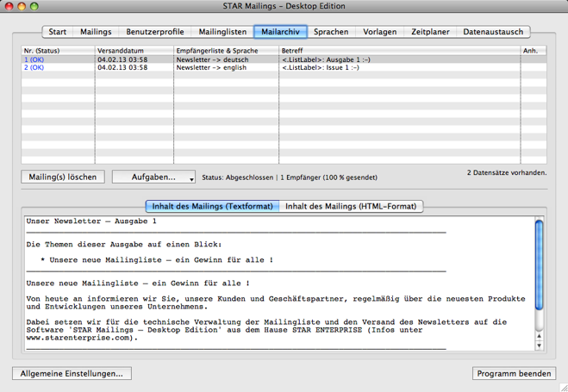The height and width of the screenshot is (392, 568).
Task: Select the Mailinglisten tab
Action: (x=222, y=32)
